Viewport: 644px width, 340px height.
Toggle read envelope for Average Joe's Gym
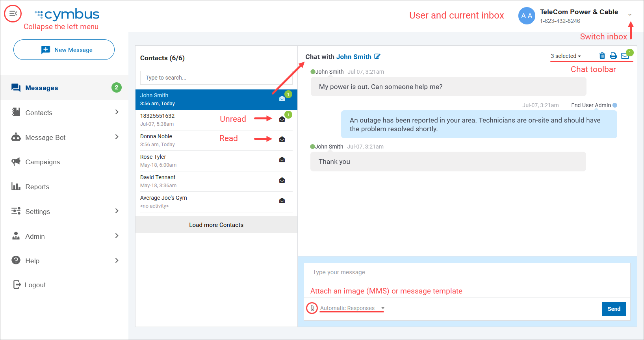[x=282, y=201]
